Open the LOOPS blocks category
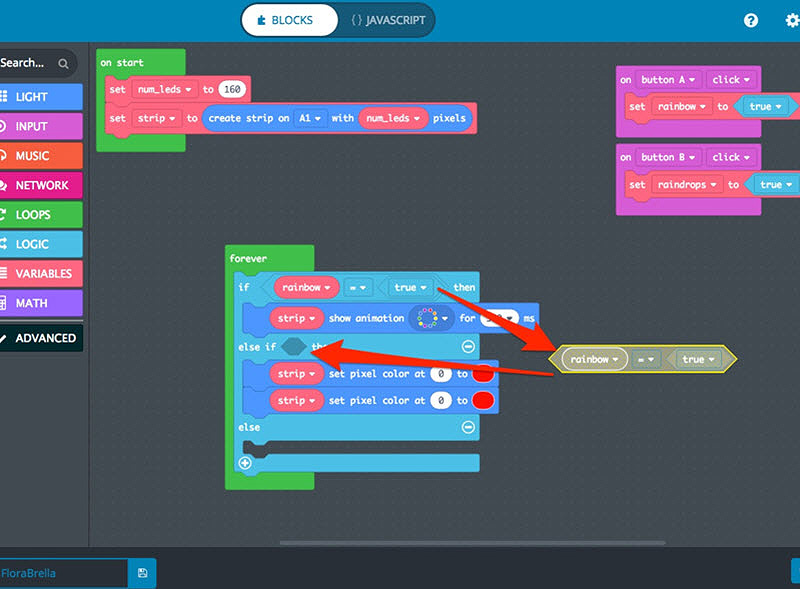This screenshot has height=589, width=800. pyautogui.click(x=41, y=214)
